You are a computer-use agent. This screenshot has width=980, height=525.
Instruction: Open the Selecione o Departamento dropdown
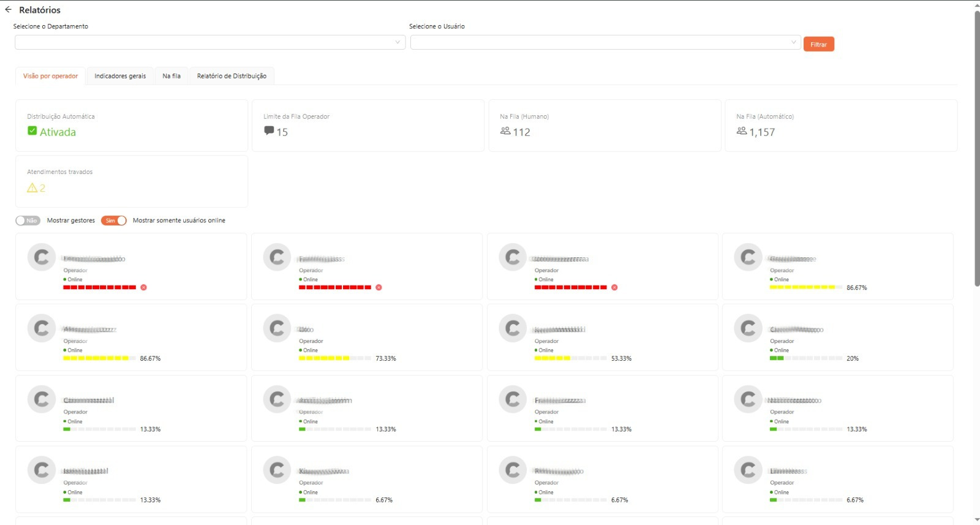coord(209,42)
